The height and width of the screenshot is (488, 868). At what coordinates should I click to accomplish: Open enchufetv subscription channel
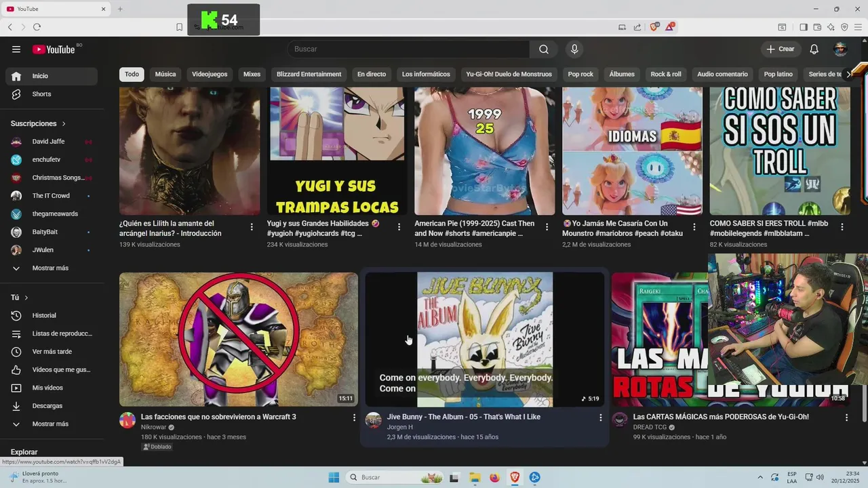tap(52, 160)
